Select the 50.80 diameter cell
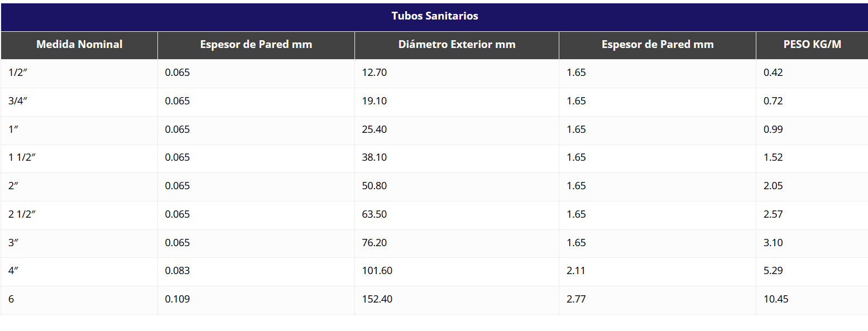The height and width of the screenshot is (331, 868). pos(374,186)
